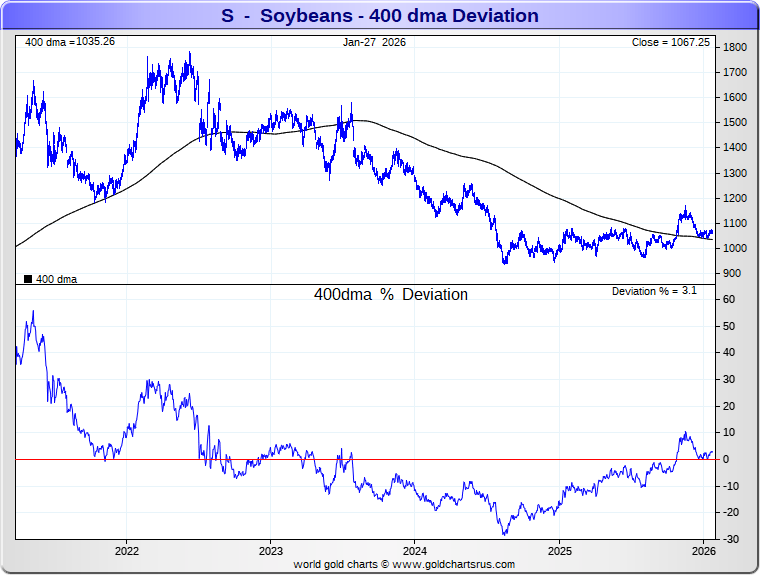Click the 1400 price axis label
Viewport: 760px width, 575px height.
tap(735, 147)
